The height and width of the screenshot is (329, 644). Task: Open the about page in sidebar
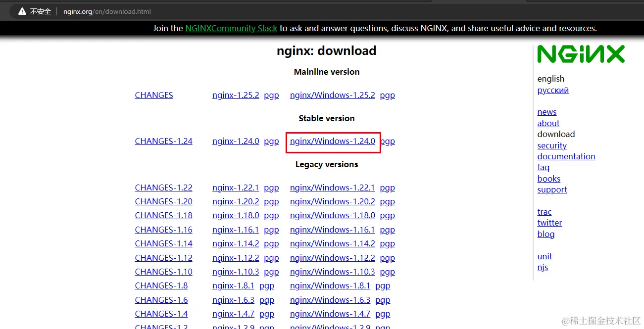click(548, 123)
